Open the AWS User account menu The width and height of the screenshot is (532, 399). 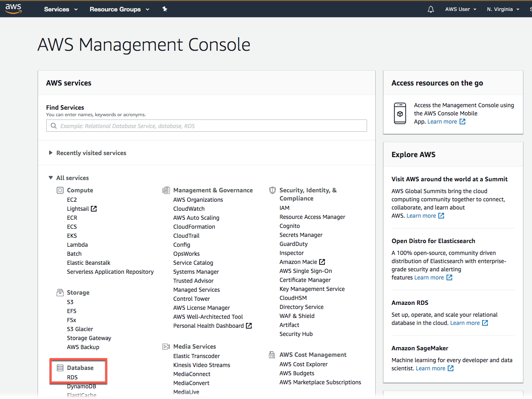tap(460, 9)
